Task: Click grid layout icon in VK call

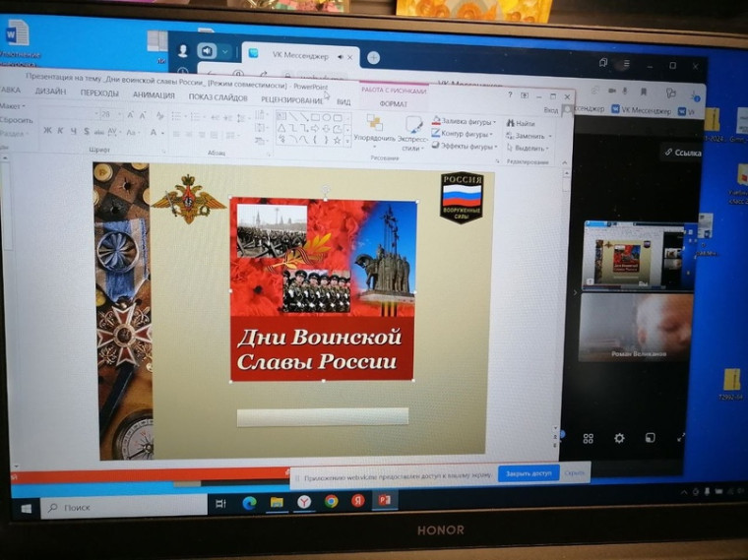Action: [x=589, y=438]
